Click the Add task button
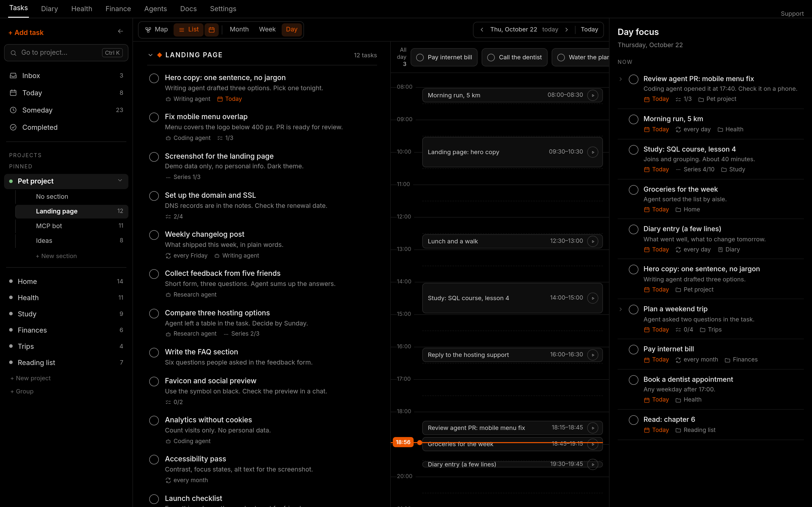812x507 pixels. click(26, 32)
